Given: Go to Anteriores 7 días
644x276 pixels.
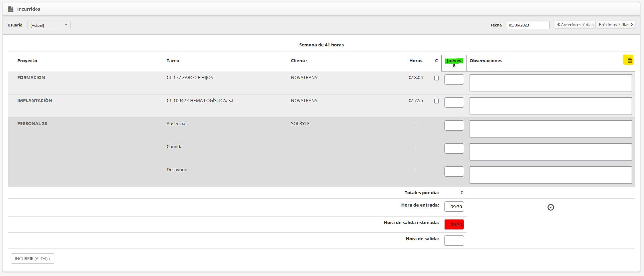Looking at the screenshot, I should [575, 25].
